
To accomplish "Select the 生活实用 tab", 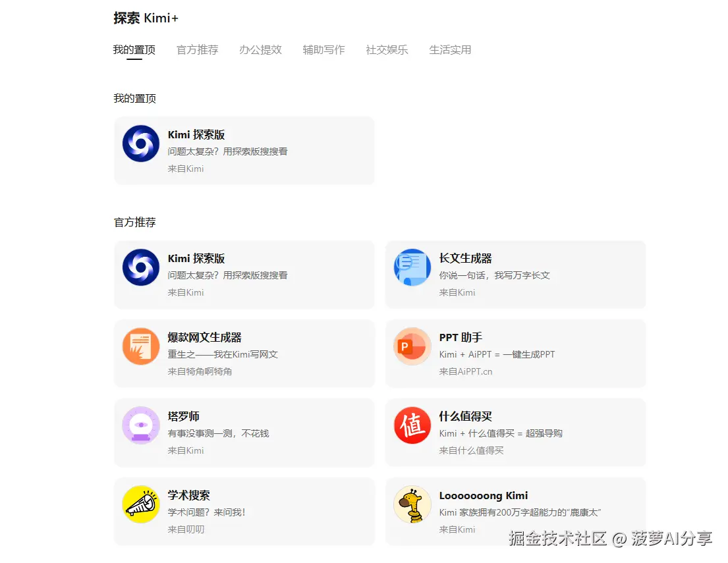I will tap(450, 50).
